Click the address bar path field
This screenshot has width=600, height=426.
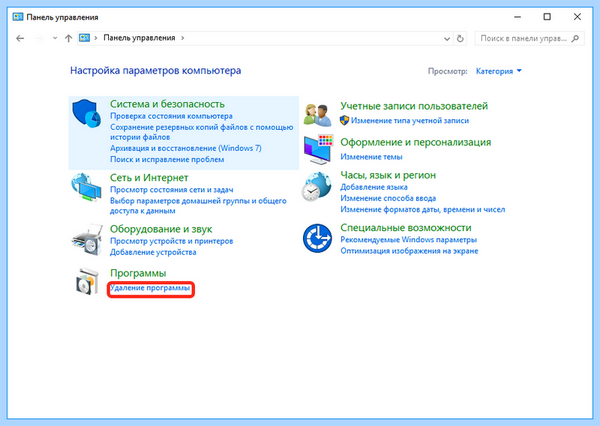pos(265,38)
